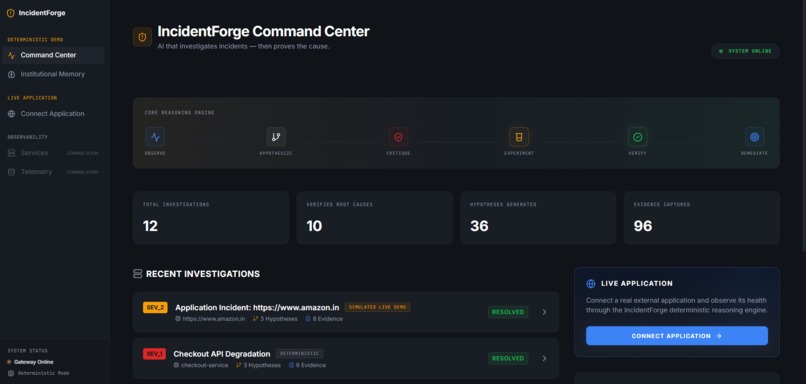Click the Deterministic tag on Checkout incident
The image size is (806, 384).
[x=300, y=354]
